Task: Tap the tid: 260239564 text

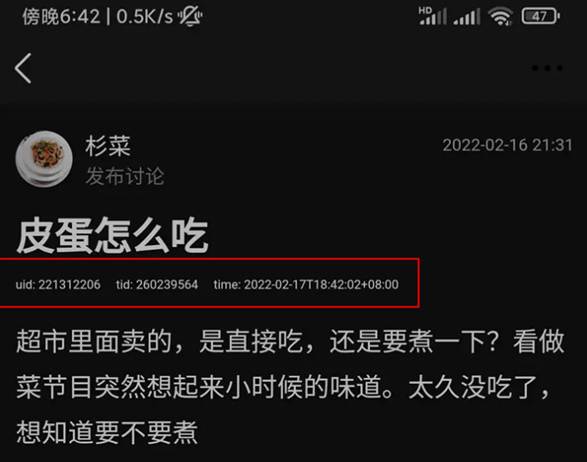Action: pyautogui.click(x=157, y=285)
